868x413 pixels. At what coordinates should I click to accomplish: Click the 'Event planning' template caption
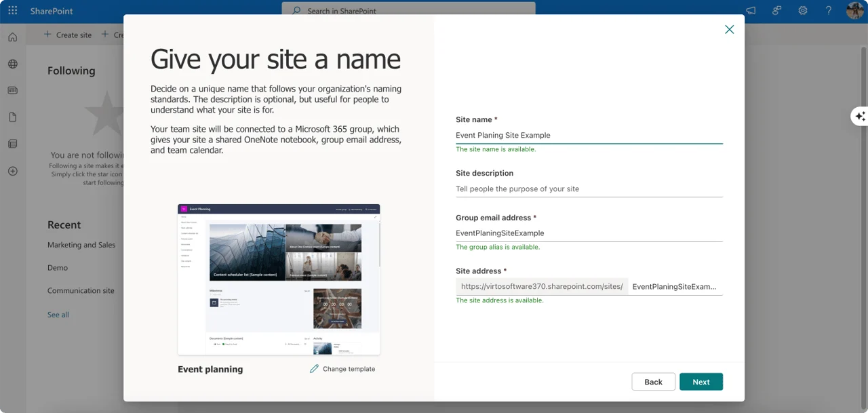(210, 370)
